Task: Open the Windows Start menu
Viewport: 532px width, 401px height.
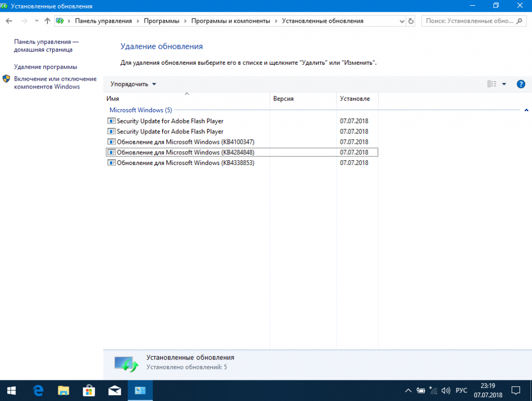Action: click(x=11, y=391)
